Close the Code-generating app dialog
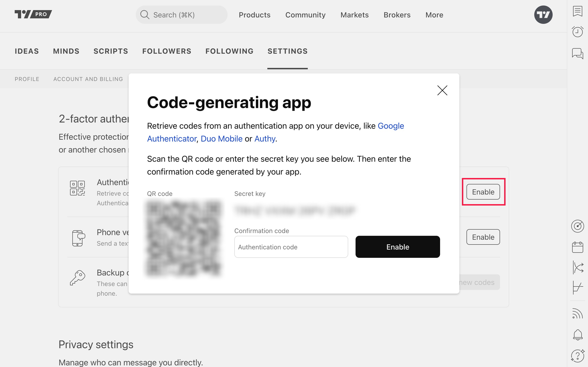 (x=442, y=91)
